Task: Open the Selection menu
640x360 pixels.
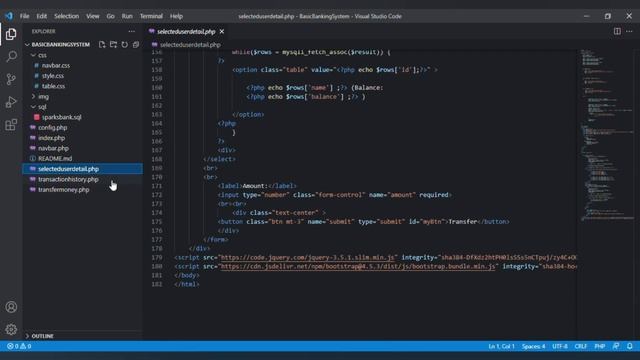Action: pos(67,16)
